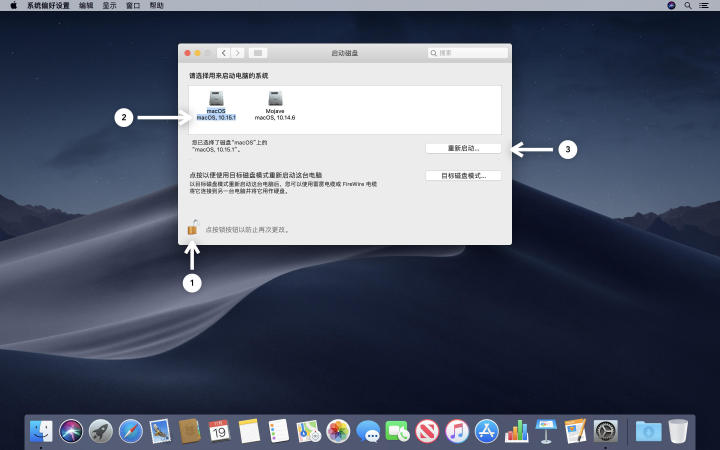Open App Store from the Dock

tap(487, 431)
